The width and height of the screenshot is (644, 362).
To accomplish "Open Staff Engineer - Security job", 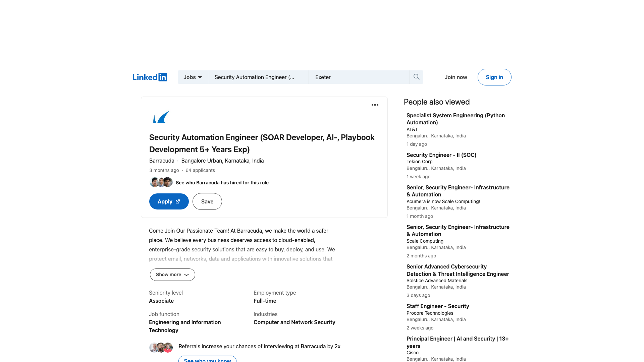I will (438, 306).
